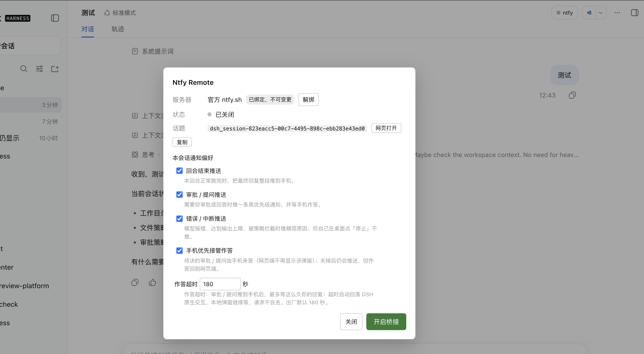Screen dimensions: 644x354
Task: Click the 测试 user message bubble
Action: 564,75
